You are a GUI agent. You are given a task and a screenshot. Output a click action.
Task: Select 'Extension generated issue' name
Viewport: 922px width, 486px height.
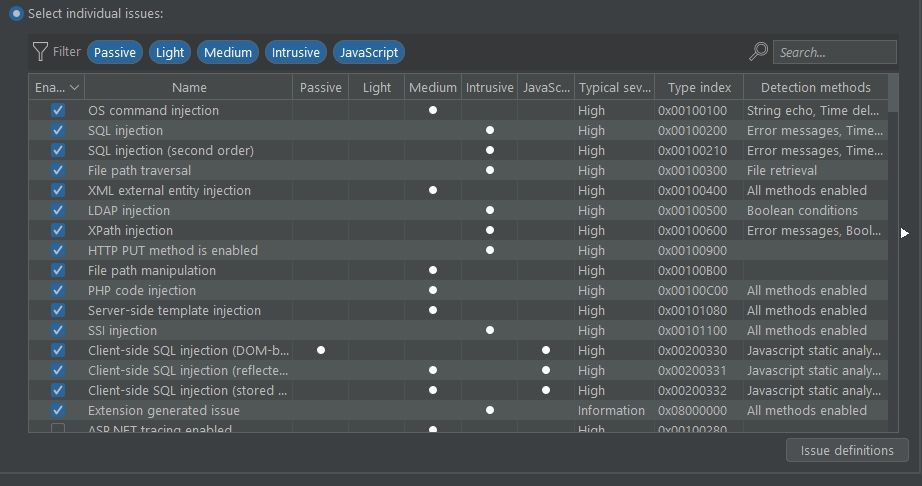[164, 410]
